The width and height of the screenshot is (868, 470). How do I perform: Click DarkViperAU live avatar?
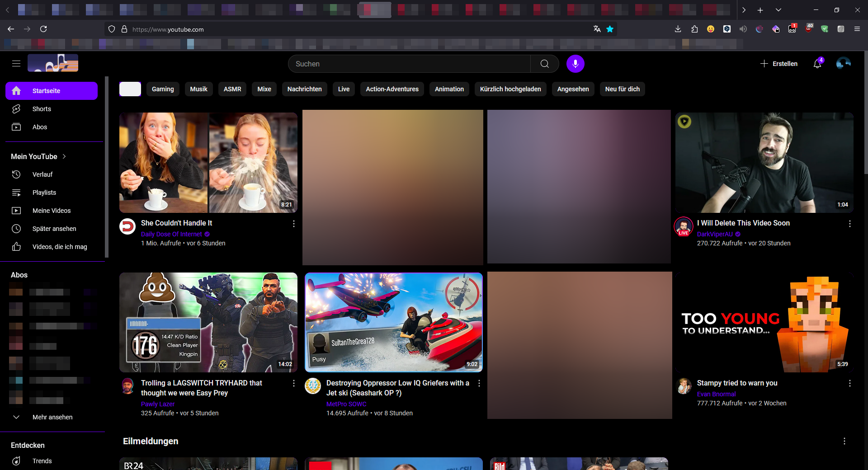pyautogui.click(x=684, y=226)
